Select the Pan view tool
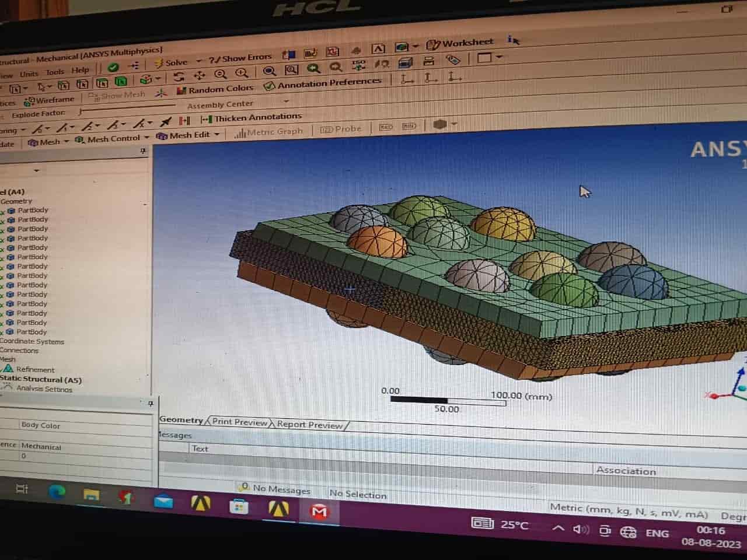The width and height of the screenshot is (747, 560). [x=200, y=75]
